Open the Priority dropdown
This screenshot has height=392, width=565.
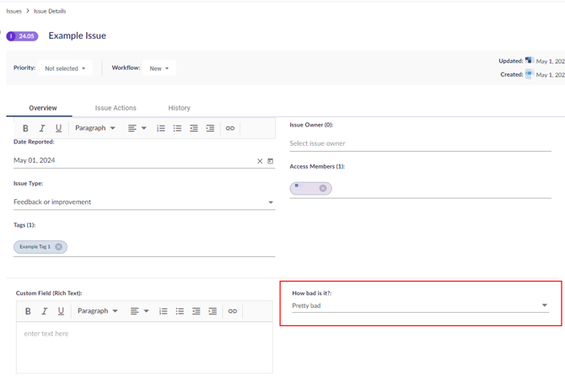65,68
